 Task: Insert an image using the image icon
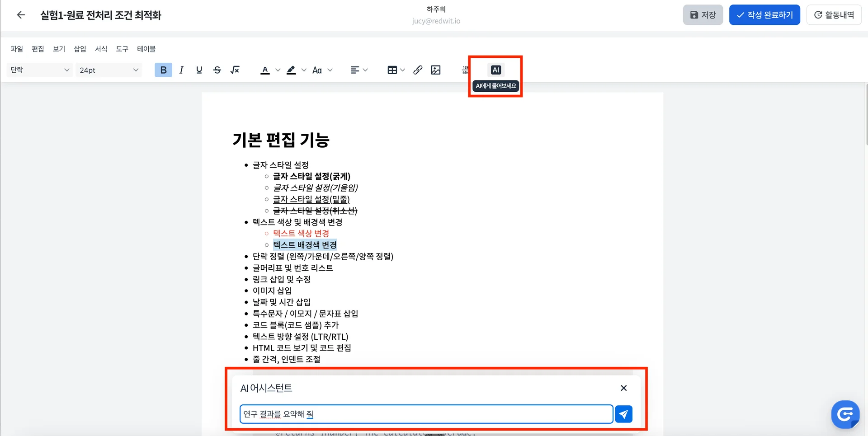(x=435, y=70)
